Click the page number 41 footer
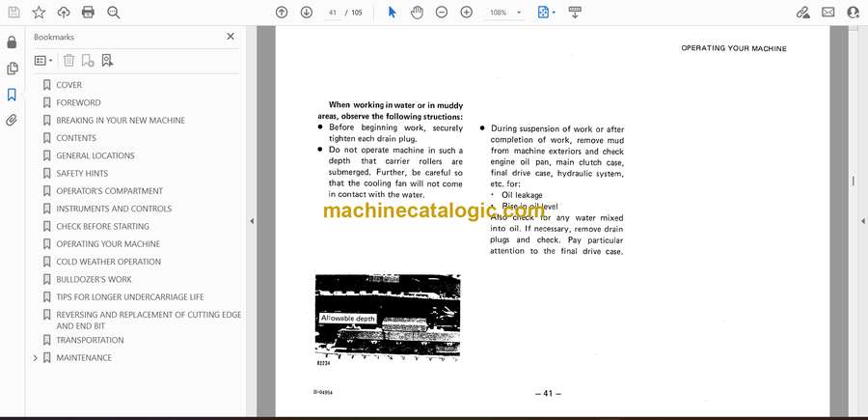Screen dimensions: 868x420 point(548,393)
